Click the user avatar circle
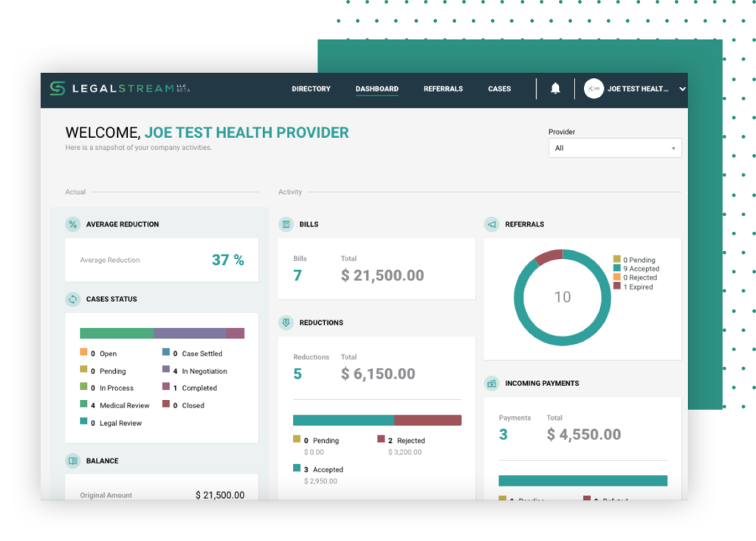 pos(594,89)
